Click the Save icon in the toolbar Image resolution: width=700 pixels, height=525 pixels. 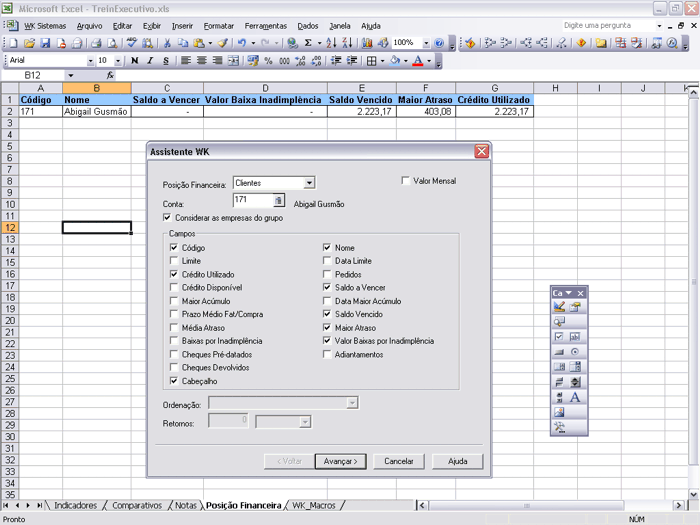coord(46,43)
